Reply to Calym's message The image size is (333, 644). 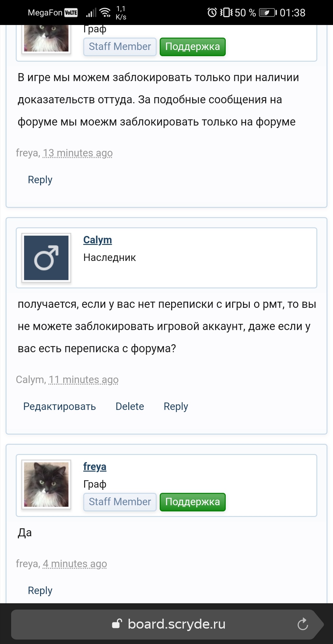pos(176,406)
